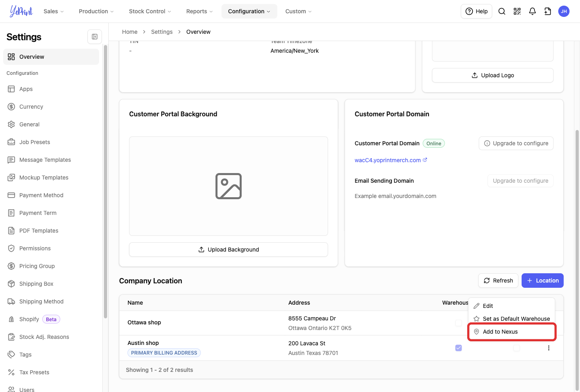Select Set as Default Warehouse
The image size is (580, 392).
pyautogui.click(x=512, y=319)
